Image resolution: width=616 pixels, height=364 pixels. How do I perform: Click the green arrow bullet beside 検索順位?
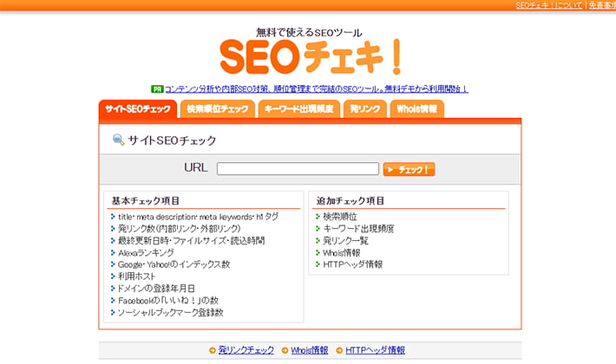pyautogui.click(x=318, y=217)
